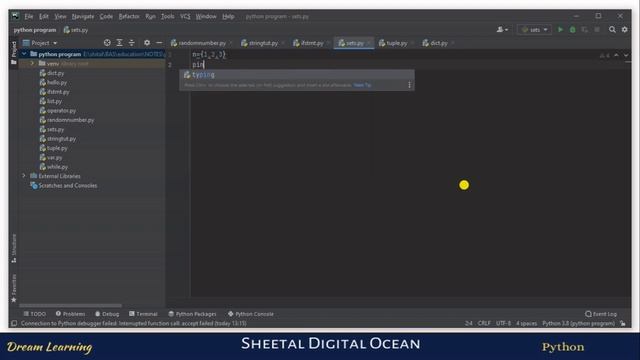640x360 pixels.
Task: Click UTF-8 encoding in status bar
Action: [503, 323]
